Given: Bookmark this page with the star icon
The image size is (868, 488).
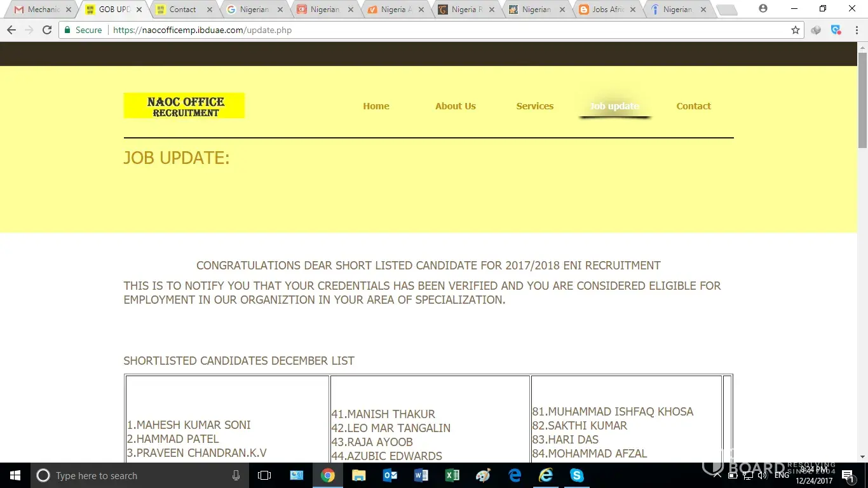Looking at the screenshot, I should point(795,30).
